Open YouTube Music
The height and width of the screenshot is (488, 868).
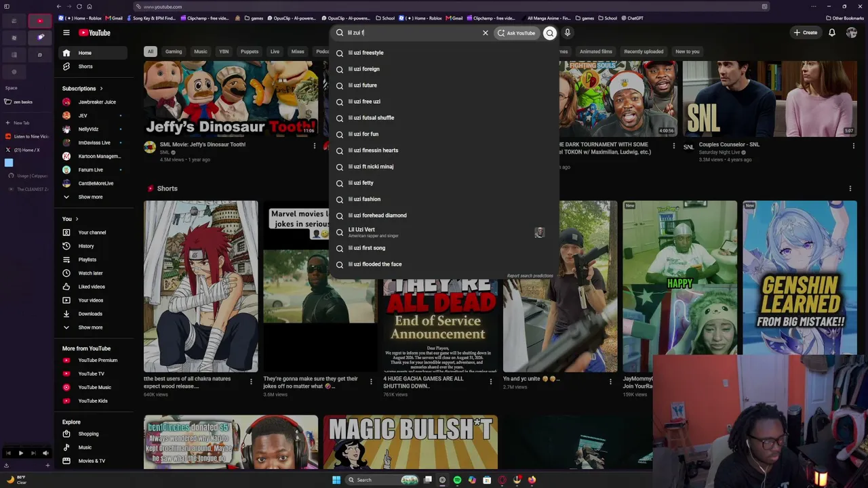pyautogui.click(x=93, y=388)
